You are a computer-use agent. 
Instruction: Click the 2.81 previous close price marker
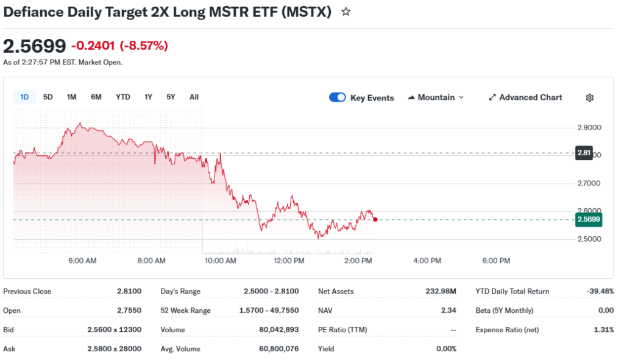click(x=584, y=153)
